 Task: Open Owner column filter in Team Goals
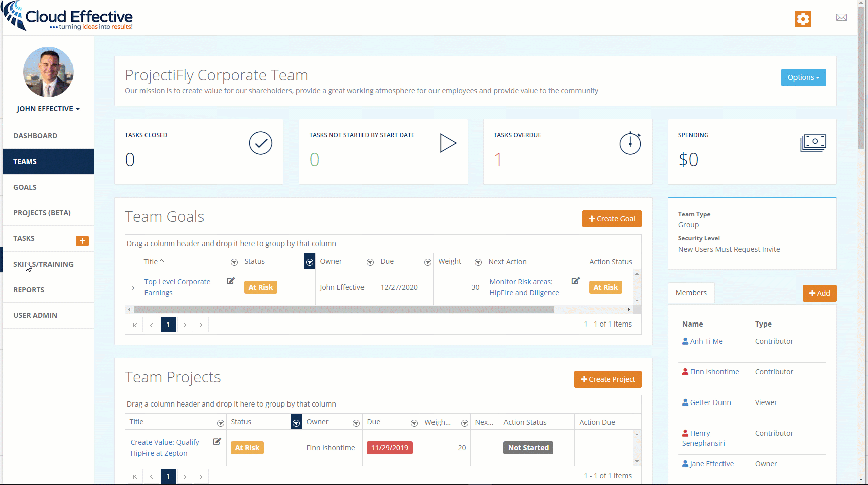(370, 262)
